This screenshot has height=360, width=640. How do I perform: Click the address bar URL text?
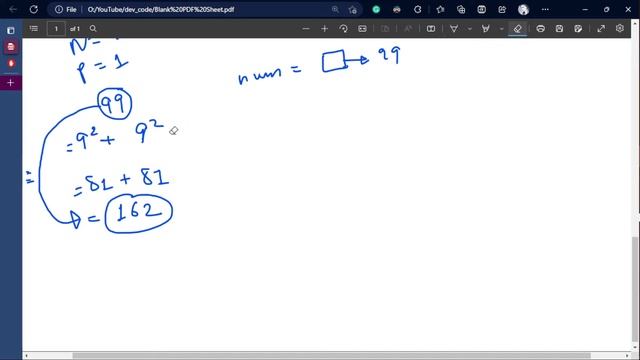tap(161, 9)
